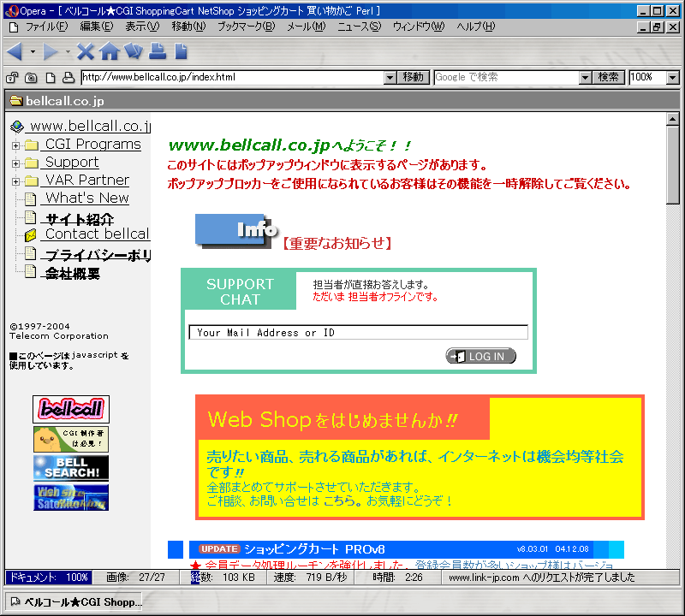Click the chick CGI制作者 banner
The image size is (685, 616).
coord(71,439)
